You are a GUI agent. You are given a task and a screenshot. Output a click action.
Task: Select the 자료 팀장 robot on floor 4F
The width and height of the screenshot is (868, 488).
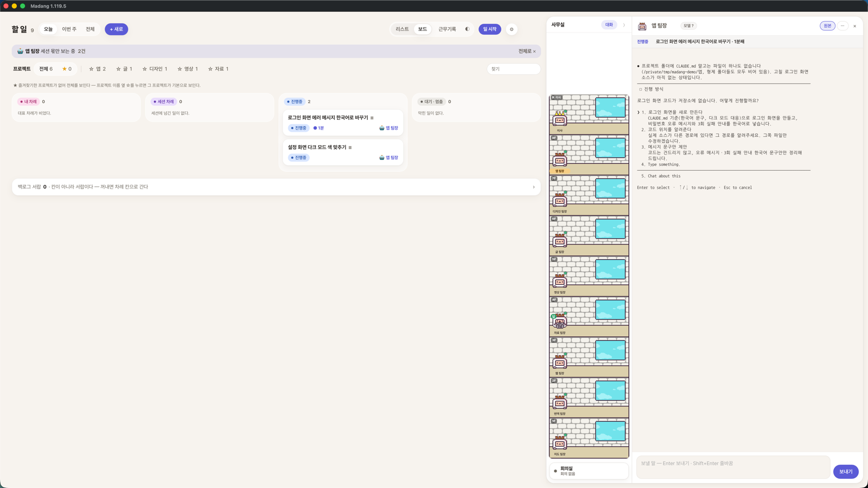559,321
